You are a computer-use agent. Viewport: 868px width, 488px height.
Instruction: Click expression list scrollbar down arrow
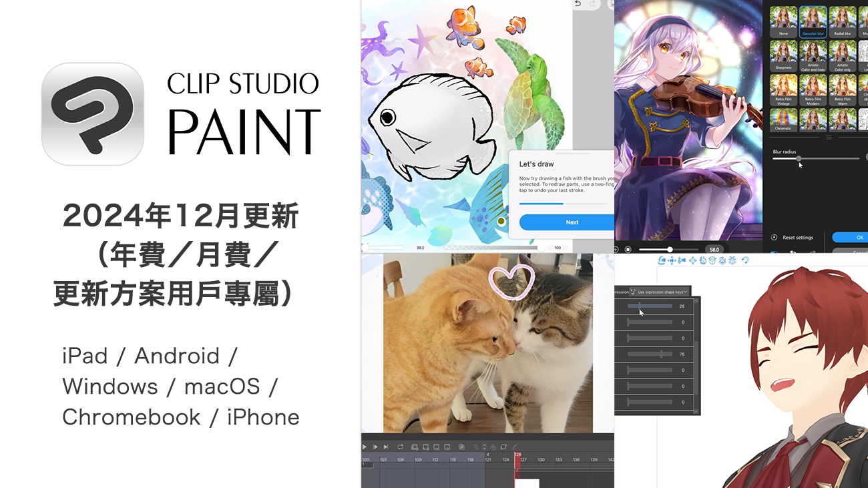tap(696, 410)
